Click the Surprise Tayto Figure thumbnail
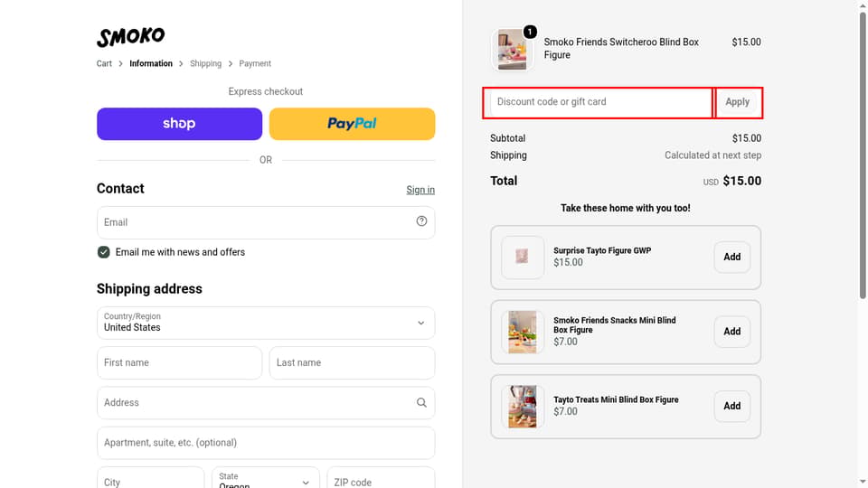Screen dimensions: 868x488 (x=522, y=258)
